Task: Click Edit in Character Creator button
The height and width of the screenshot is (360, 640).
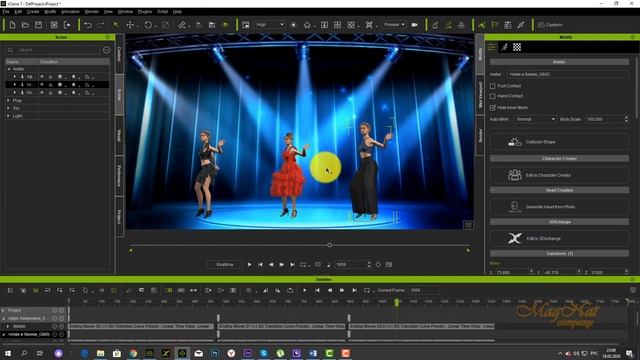Action: tap(559, 175)
